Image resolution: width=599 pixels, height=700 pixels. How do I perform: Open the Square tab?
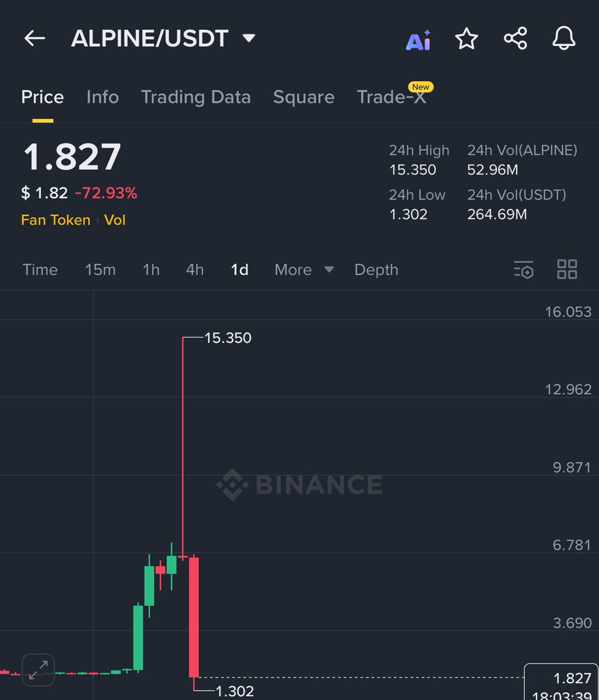[303, 97]
